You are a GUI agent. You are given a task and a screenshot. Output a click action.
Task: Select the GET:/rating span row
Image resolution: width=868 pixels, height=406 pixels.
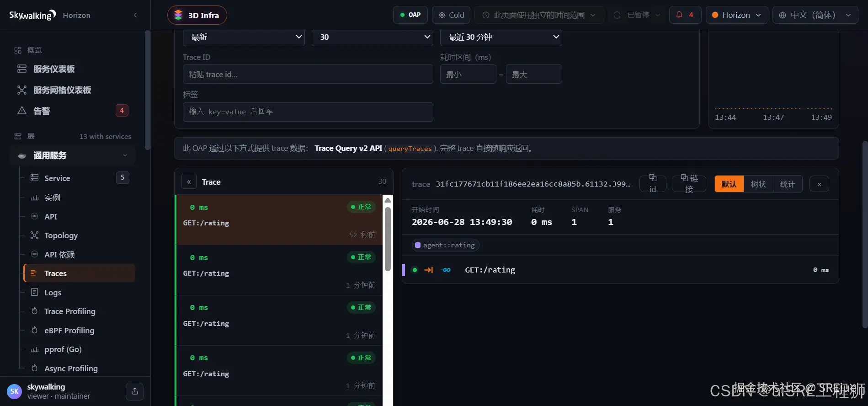click(x=620, y=270)
